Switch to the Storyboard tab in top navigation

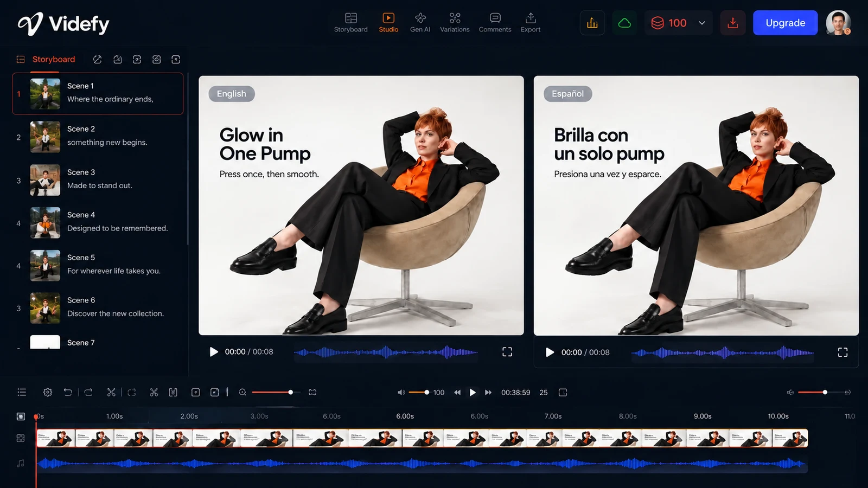click(351, 23)
